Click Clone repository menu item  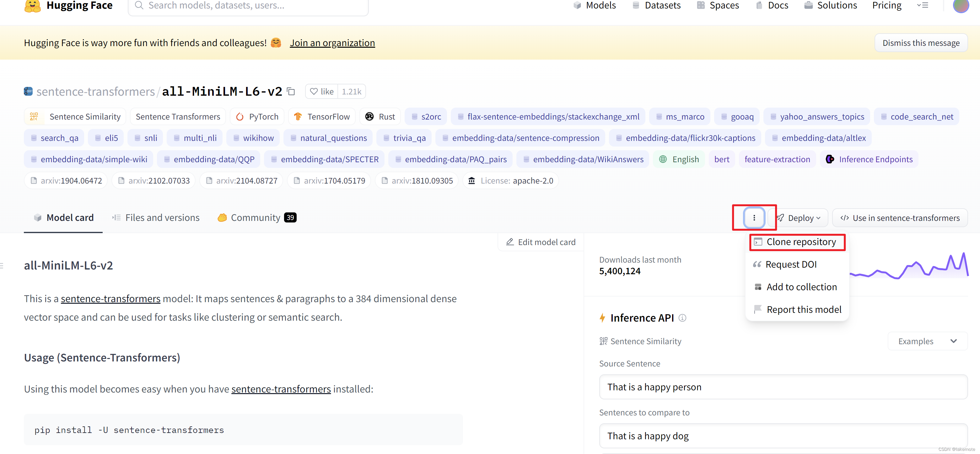tap(801, 242)
